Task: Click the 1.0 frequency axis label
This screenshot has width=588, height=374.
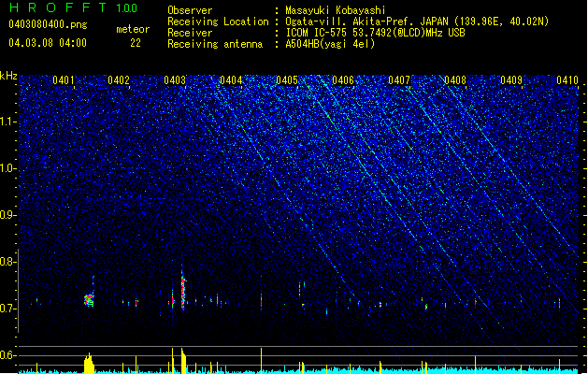Action: 7,168
